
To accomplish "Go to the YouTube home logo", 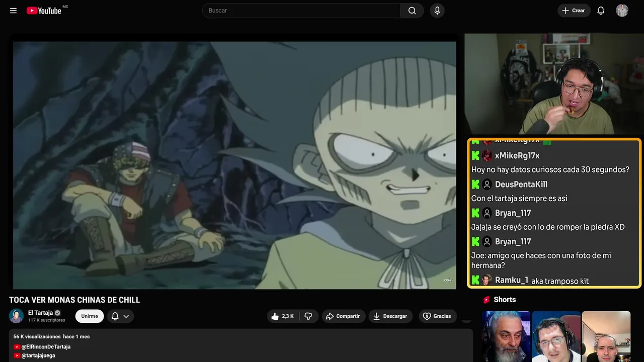I will point(44,11).
